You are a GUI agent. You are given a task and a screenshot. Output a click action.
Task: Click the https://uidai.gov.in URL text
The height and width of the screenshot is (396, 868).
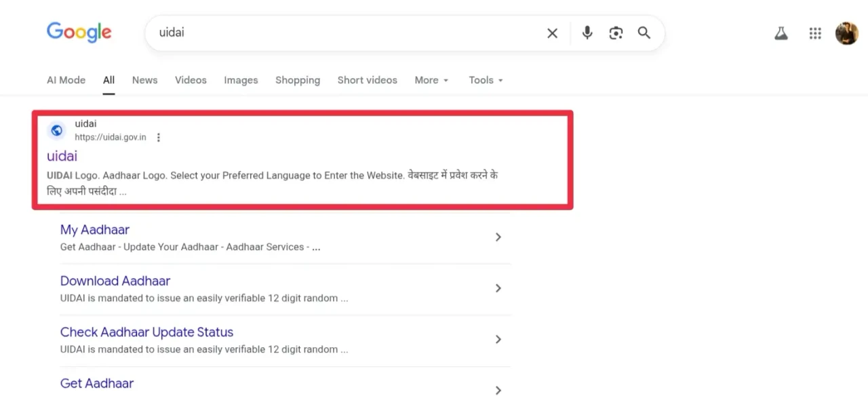(x=111, y=138)
